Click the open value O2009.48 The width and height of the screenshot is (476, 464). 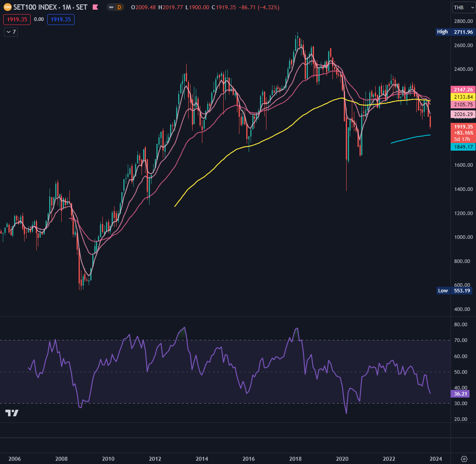tap(143, 7)
